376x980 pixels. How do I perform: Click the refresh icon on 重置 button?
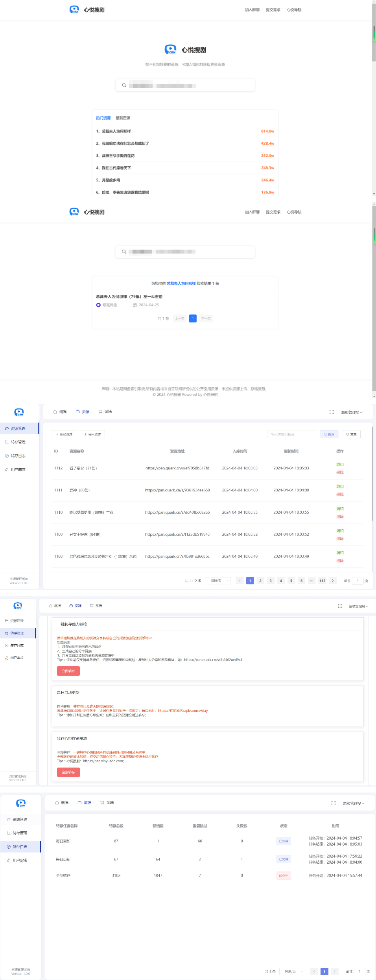(x=347, y=434)
